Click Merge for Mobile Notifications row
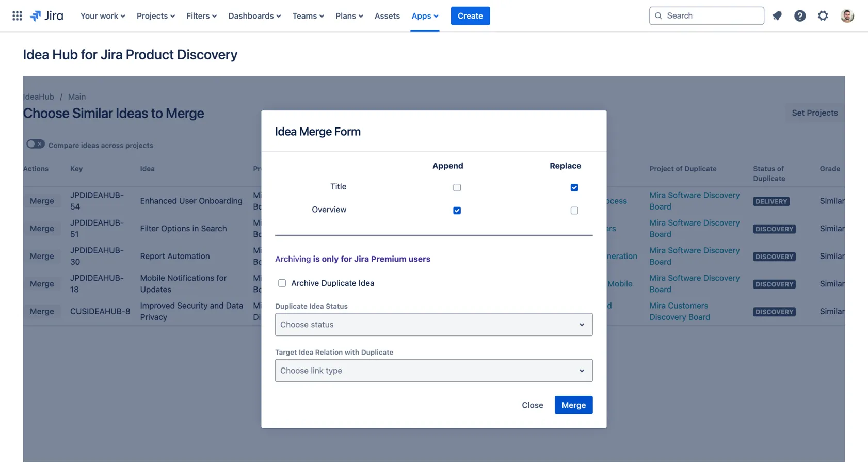Screen dimensions: 868x464 coord(42,283)
